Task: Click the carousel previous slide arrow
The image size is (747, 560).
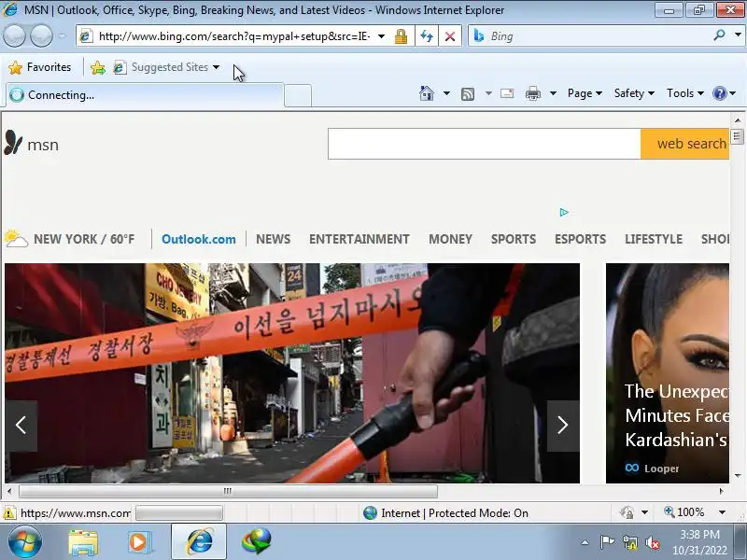Action: point(21,426)
